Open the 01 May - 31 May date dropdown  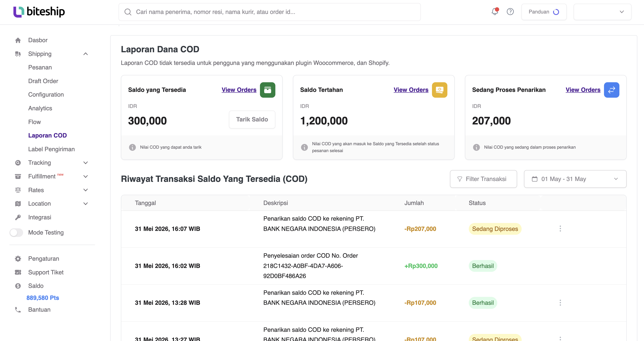[575, 179]
